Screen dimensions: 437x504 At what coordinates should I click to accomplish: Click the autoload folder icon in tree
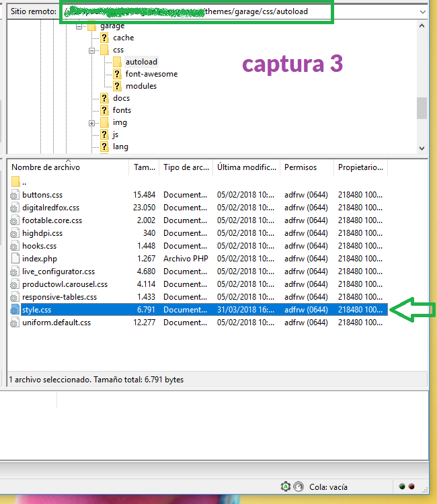(117, 62)
